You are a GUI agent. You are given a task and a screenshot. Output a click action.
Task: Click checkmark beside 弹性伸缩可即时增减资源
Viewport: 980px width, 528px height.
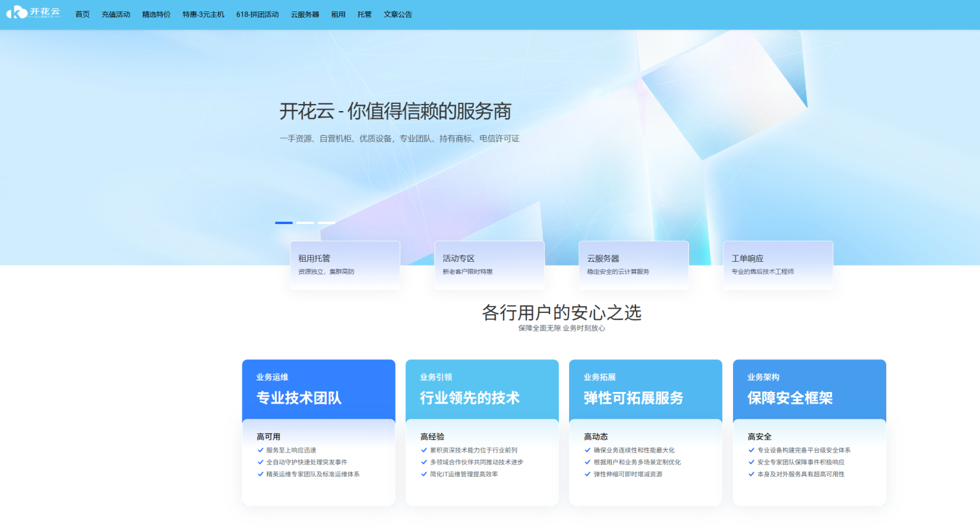coord(588,474)
